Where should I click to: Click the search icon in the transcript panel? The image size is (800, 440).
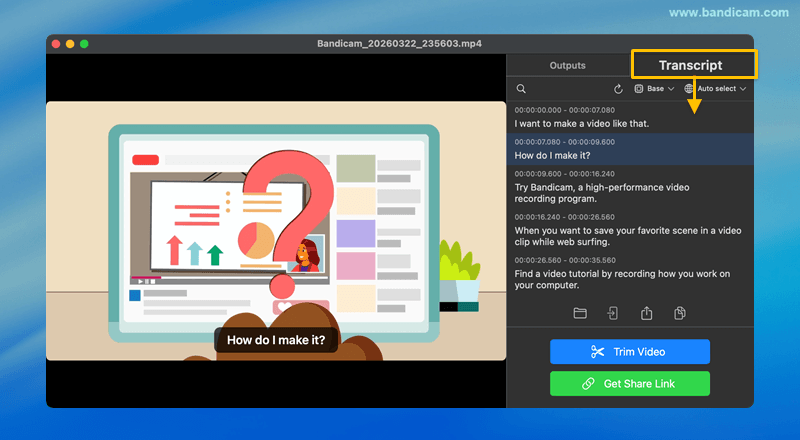(521, 89)
